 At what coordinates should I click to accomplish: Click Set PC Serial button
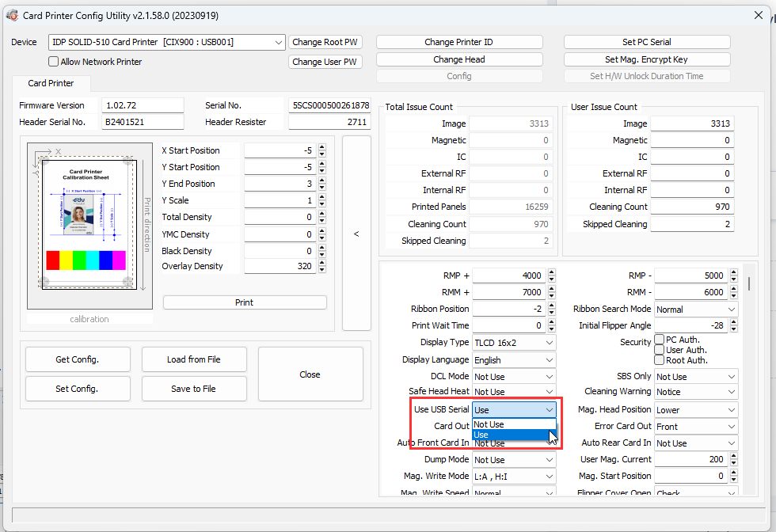[x=646, y=42]
